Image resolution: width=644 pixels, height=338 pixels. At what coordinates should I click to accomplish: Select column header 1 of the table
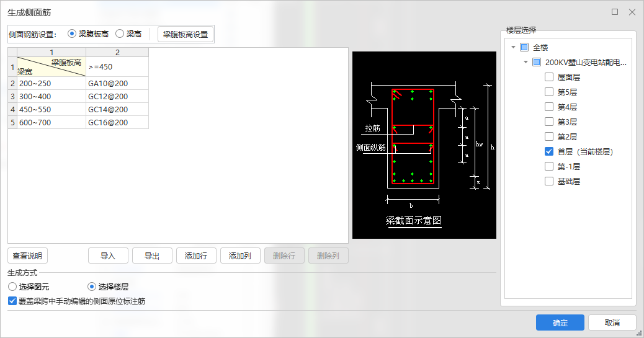(x=51, y=52)
